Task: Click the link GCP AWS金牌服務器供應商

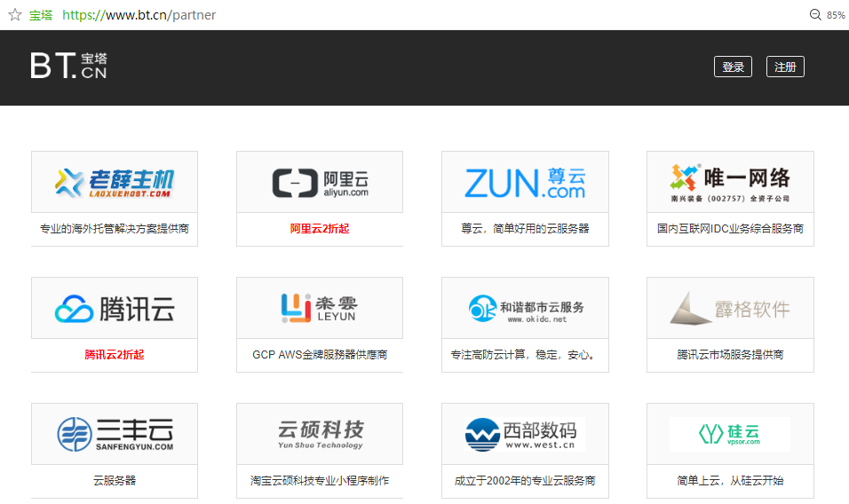Action: click(x=320, y=355)
